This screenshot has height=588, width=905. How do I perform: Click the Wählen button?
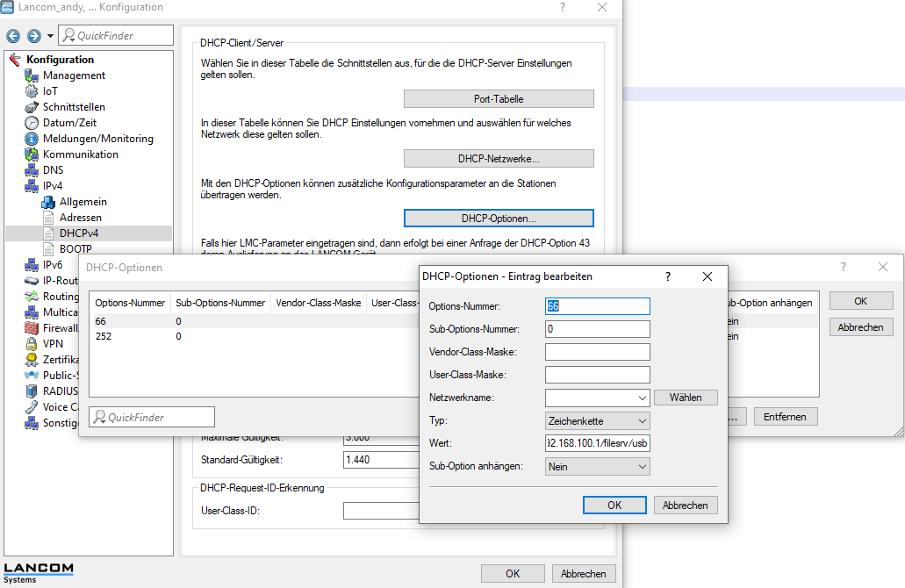[686, 398]
